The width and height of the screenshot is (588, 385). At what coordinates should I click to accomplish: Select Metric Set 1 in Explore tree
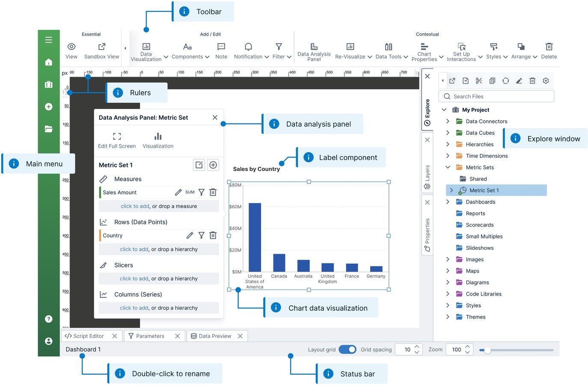pos(496,190)
